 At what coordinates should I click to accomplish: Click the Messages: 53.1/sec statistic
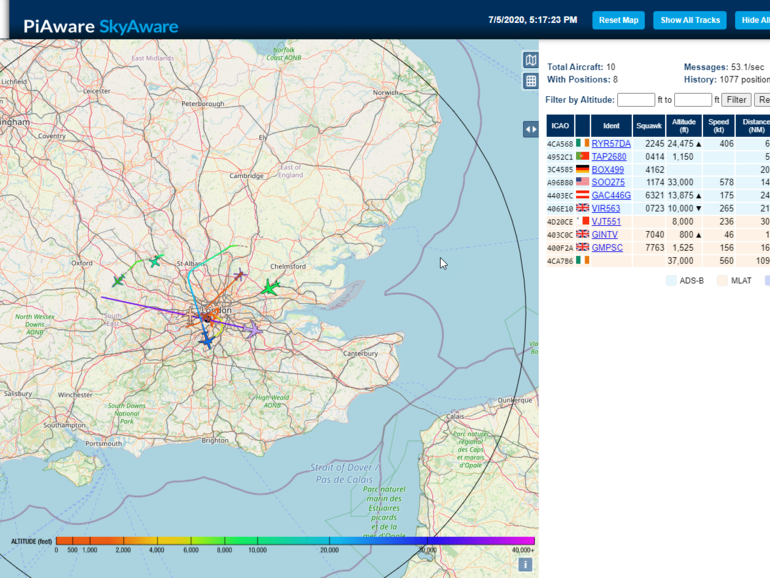tap(724, 67)
